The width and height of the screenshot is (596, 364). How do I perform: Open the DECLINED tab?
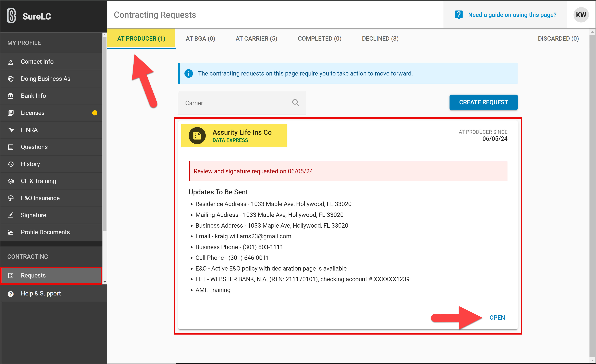pos(380,38)
